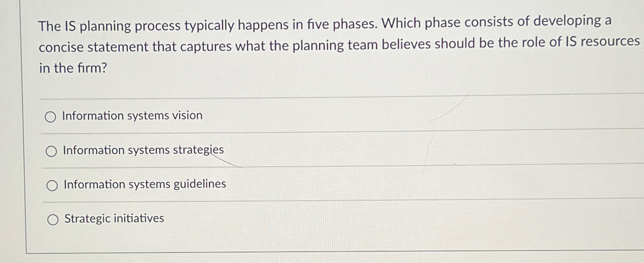Select the Strategic initiatives radio button

(x=52, y=219)
